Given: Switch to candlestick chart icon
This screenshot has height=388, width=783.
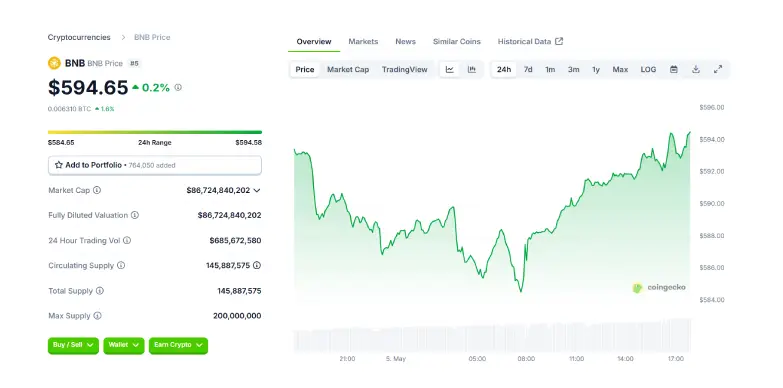Looking at the screenshot, I should tap(471, 69).
